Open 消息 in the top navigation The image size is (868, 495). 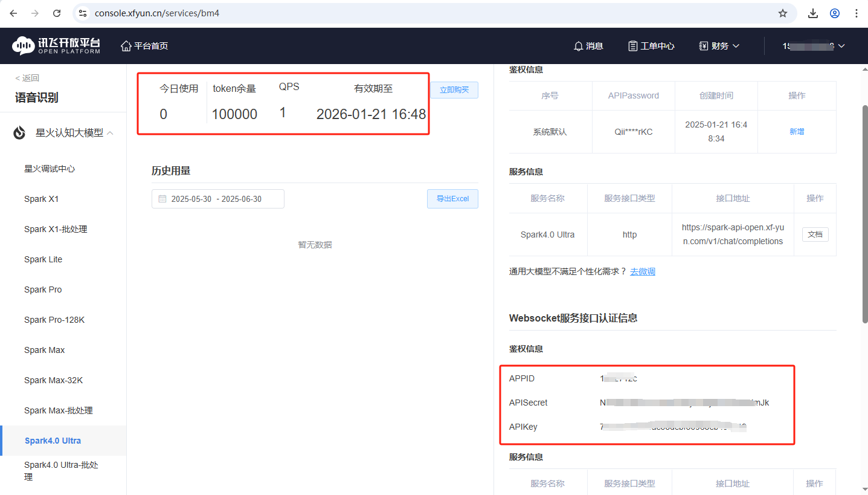point(594,46)
